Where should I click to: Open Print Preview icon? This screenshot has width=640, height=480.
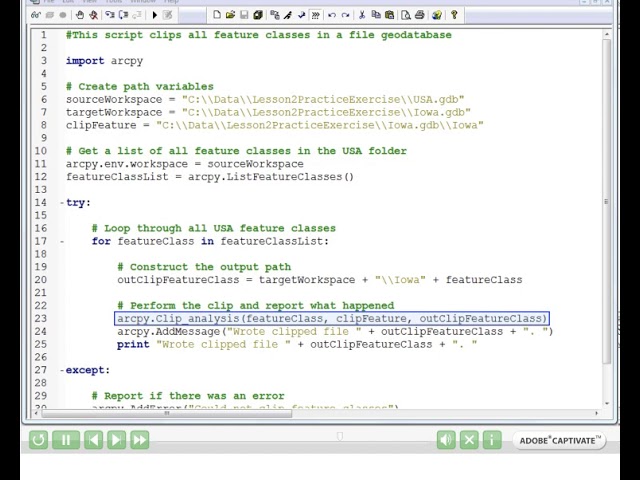pos(406,15)
